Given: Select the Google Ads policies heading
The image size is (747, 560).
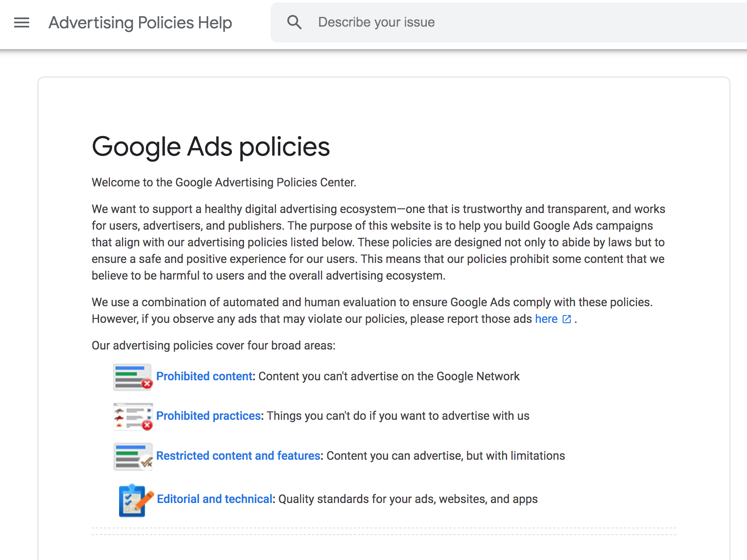Looking at the screenshot, I should [x=210, y=146].
